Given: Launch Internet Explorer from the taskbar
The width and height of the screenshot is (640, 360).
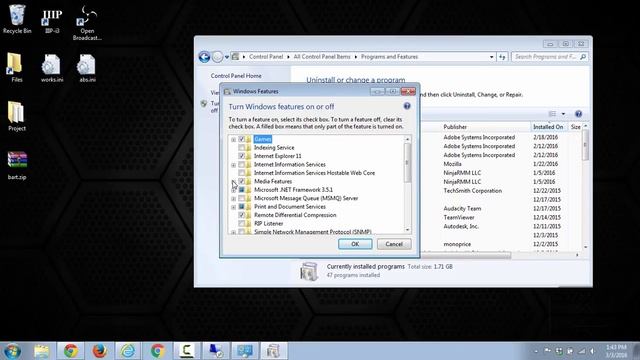Looking at the screenshot, I should (128, 351).
